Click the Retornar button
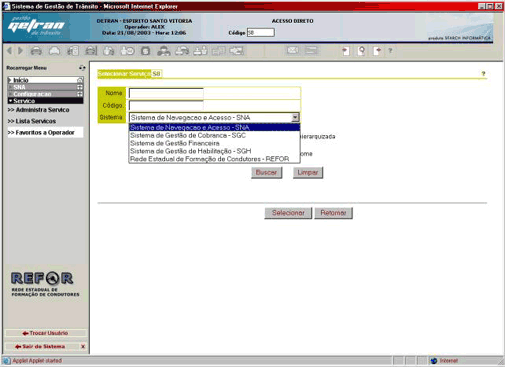This screenshot has width=505, height=367. coord(333,213)
